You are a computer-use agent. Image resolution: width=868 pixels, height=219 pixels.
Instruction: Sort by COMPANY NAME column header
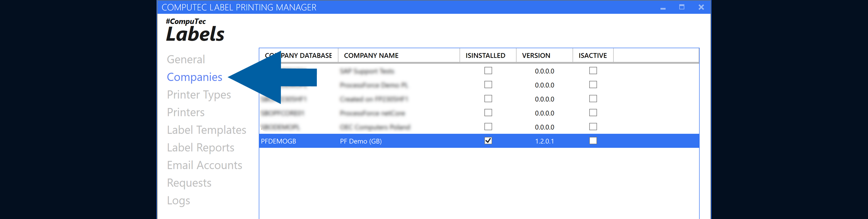(x=399, y=55)
